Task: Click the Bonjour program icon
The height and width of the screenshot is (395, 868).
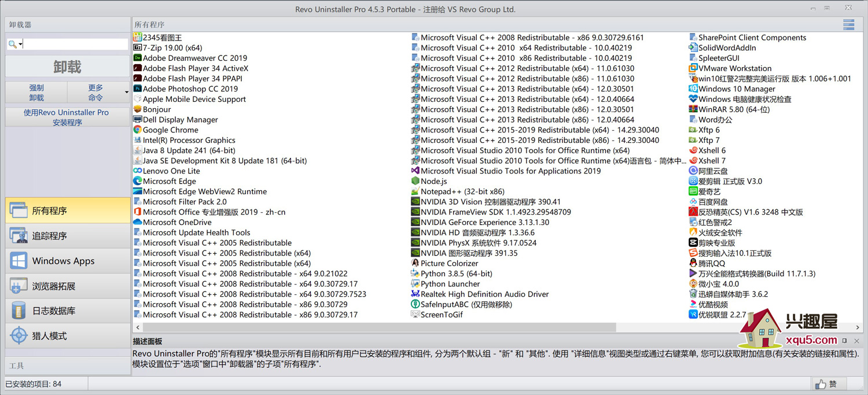Action: point(138,109)
